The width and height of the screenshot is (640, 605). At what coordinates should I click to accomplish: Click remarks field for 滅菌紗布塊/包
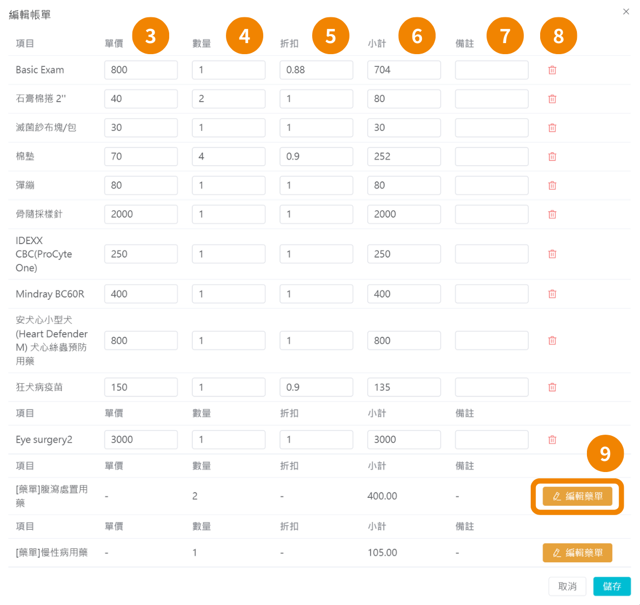click(x=492, y=128)
